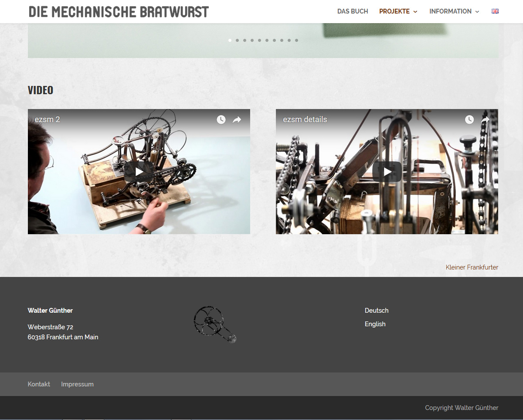523x420 pixels.
Task: Click Share arrow on ezsm 2 video
Action: point(237,120)
